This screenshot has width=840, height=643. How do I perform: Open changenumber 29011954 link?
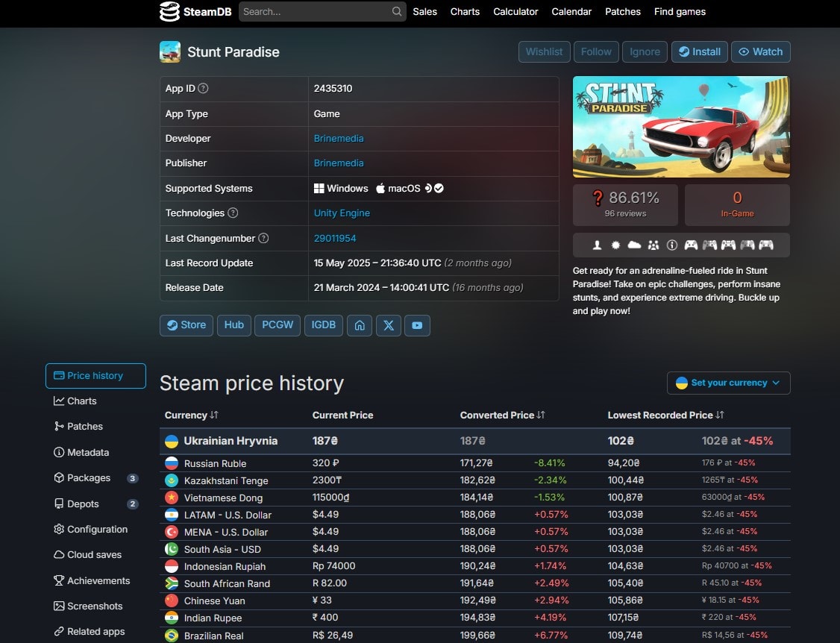(335, 238)
